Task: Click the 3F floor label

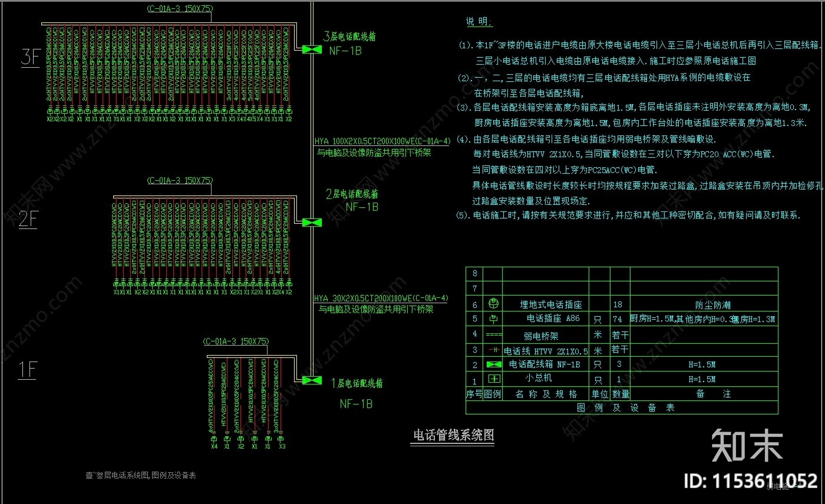Action: [x=30, y=57]
